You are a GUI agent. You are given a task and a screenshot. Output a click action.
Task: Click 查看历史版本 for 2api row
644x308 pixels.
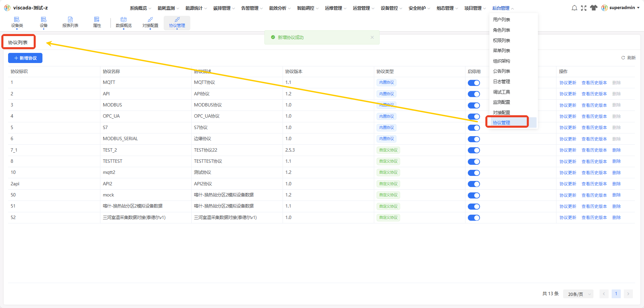tap(594, 184)
